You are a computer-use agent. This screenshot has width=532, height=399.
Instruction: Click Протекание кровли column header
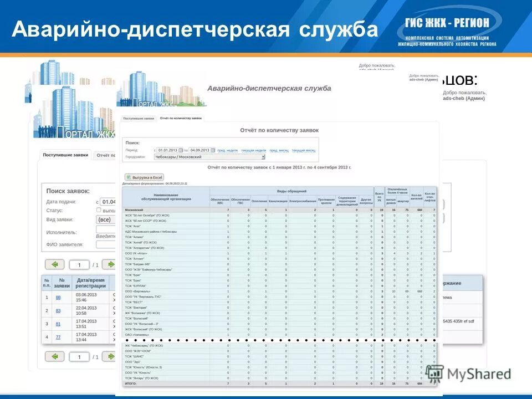tap(326, 201)
